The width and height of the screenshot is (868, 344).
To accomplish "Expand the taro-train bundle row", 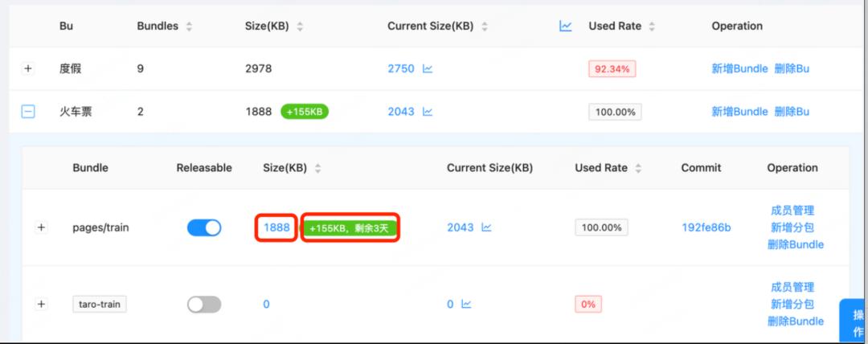I will point(42,305).
